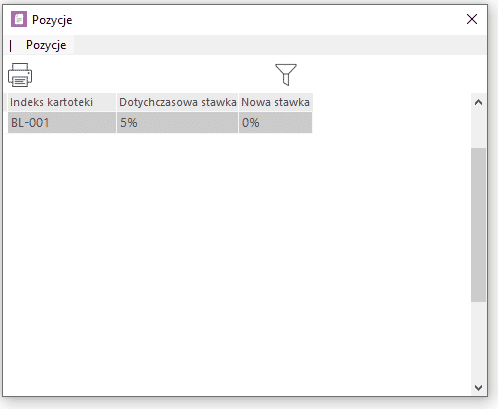Select the Pozycje tab
This screenshot has height=409, width=498.
click(x=46, y=45)
